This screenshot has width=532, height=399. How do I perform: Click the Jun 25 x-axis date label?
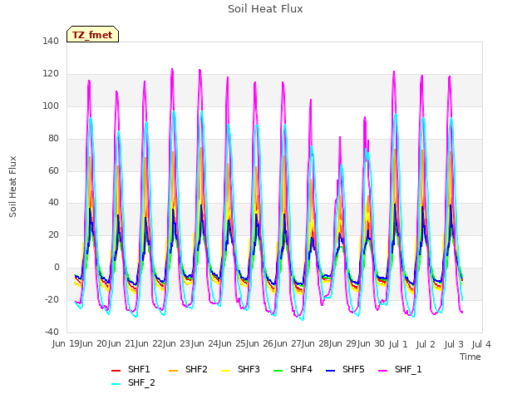(x=233, y=344)
